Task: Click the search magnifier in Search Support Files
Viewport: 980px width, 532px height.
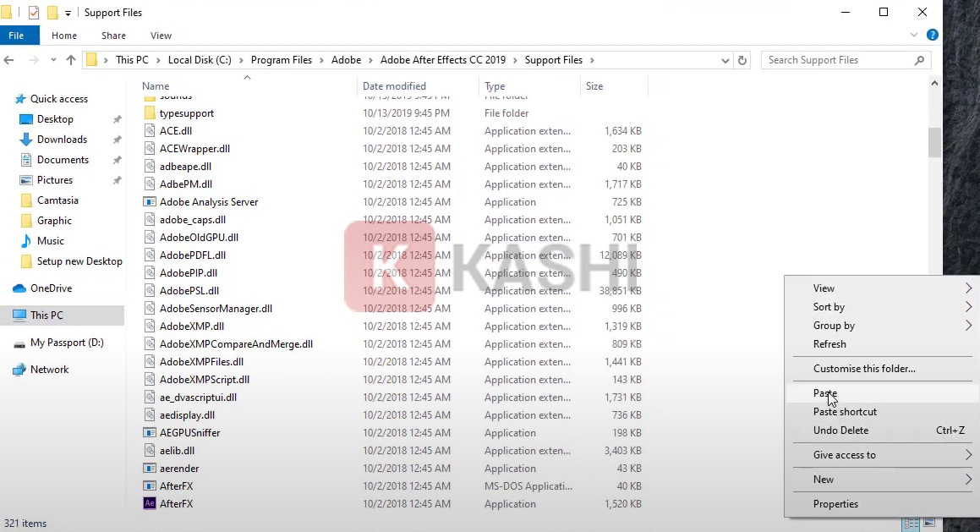Action: 919,60
